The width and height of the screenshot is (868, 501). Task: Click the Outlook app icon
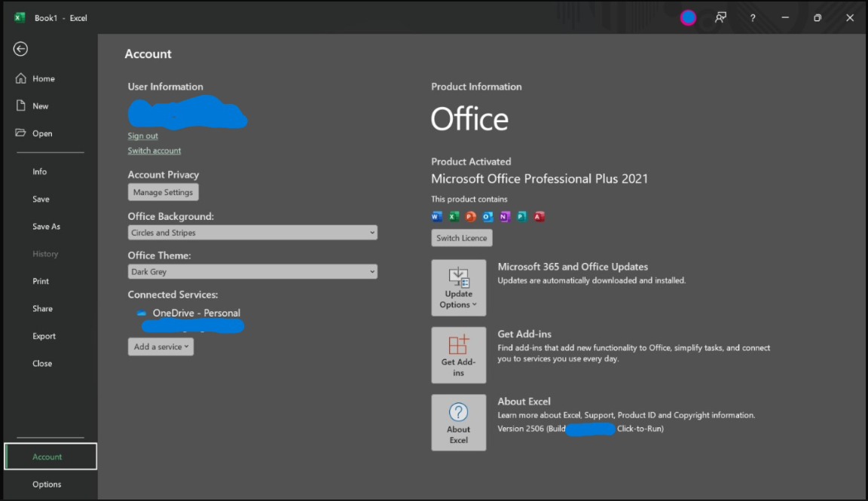point(487,216)
